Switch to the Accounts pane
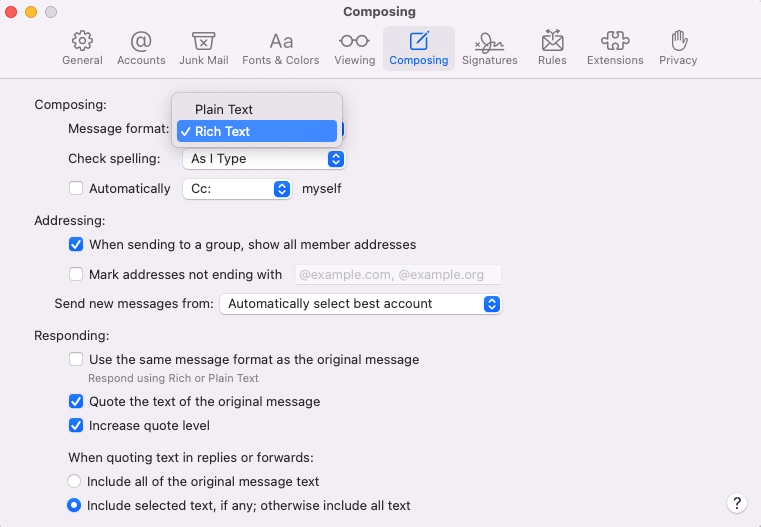 141,48
